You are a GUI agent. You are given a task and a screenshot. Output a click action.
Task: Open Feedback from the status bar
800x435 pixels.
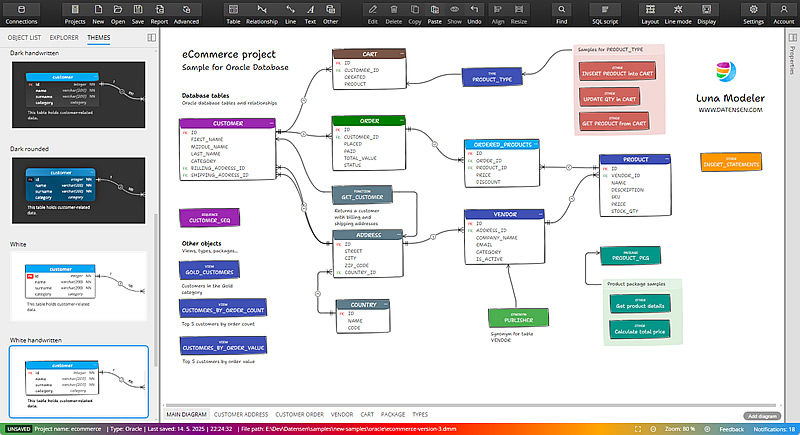coord(732,429)
